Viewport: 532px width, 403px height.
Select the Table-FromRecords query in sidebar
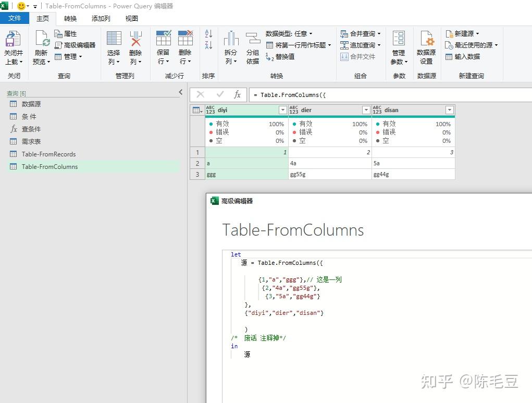[47, 154]
